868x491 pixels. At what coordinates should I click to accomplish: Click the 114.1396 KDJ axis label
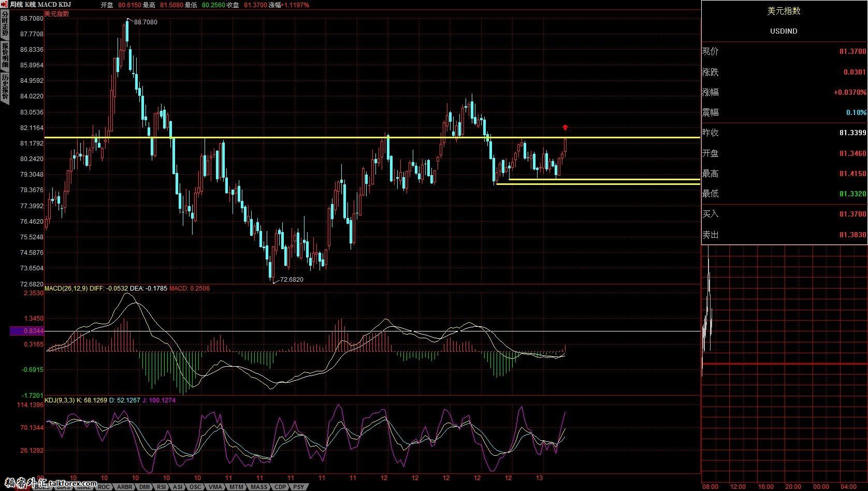(30, 405)
